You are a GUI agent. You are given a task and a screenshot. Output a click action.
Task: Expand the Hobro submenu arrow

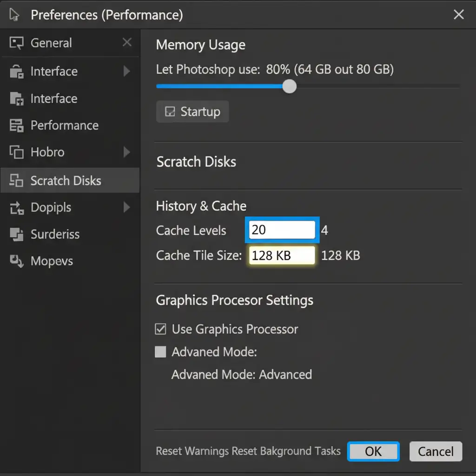tap(126, 152)
